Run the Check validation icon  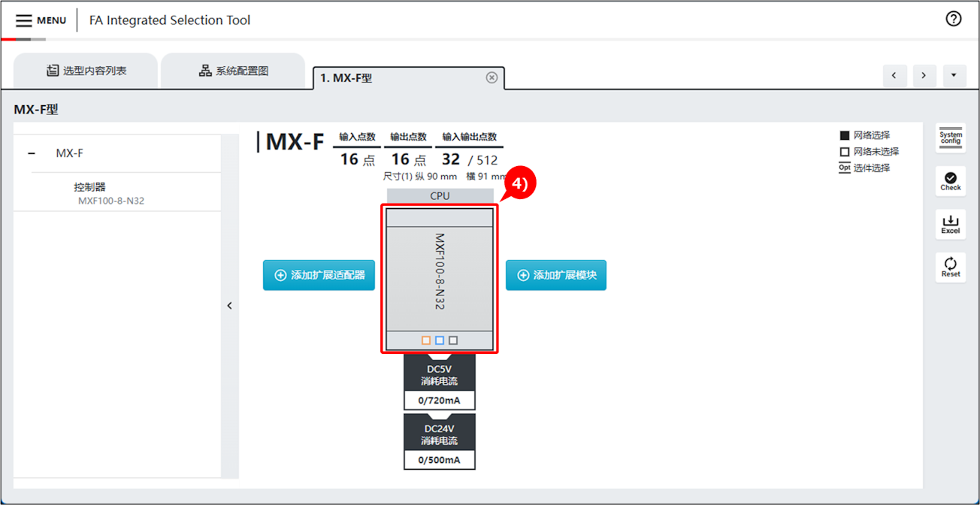(950, 181)
